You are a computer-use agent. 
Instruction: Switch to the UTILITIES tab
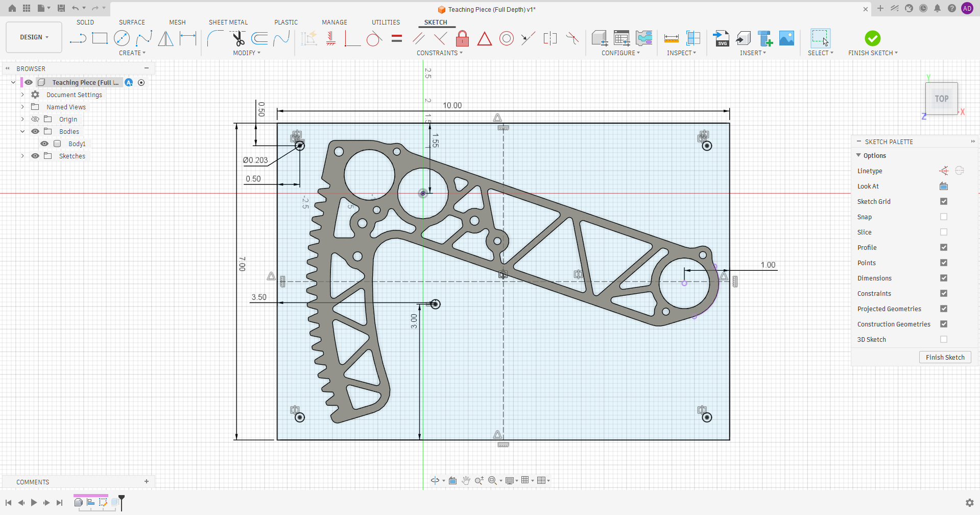(386, 22)
